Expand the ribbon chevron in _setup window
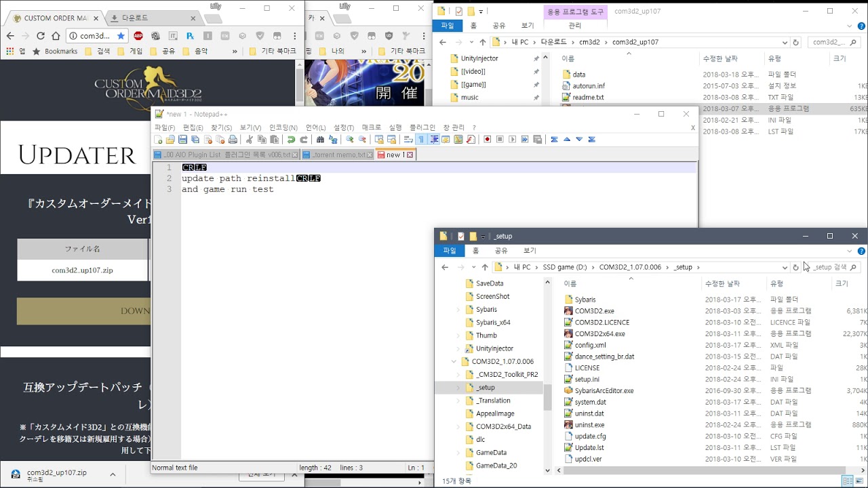Image resolution: width=868 pixels, height=488 pixels. (850, 251)
